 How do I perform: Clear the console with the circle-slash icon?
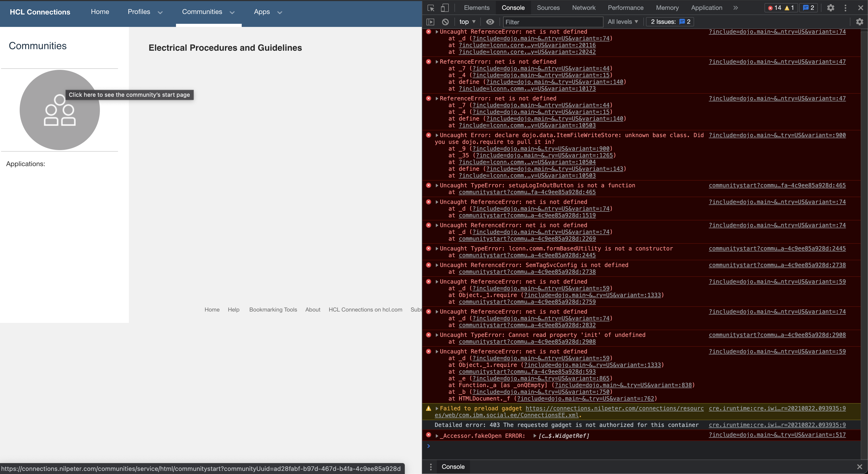[445, 22]
